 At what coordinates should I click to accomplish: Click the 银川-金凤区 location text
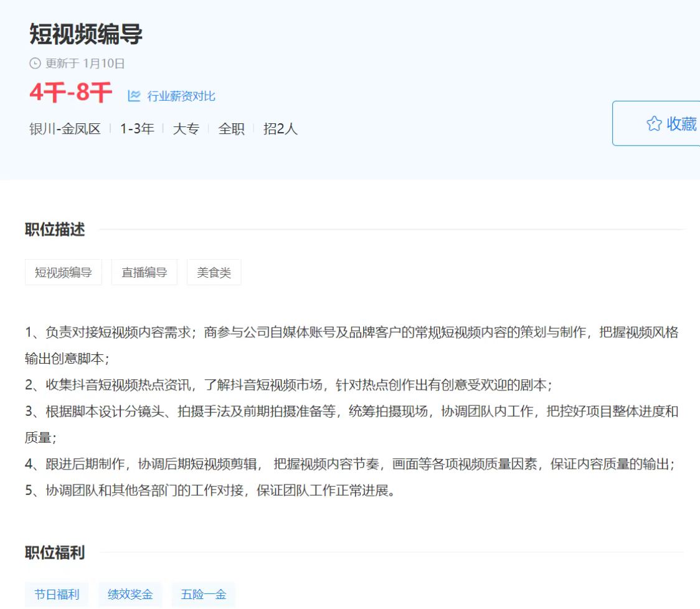[x=65, y=129]
